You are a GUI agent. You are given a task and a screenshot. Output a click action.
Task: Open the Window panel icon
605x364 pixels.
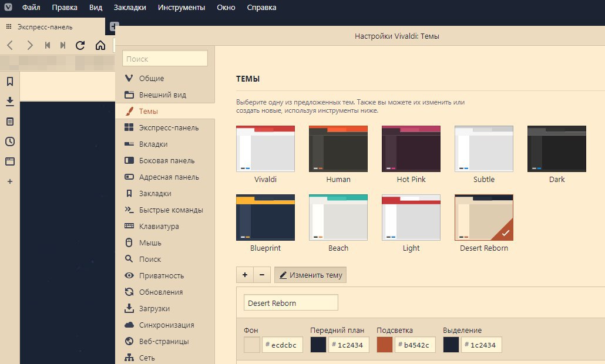[x=10, y=161]
